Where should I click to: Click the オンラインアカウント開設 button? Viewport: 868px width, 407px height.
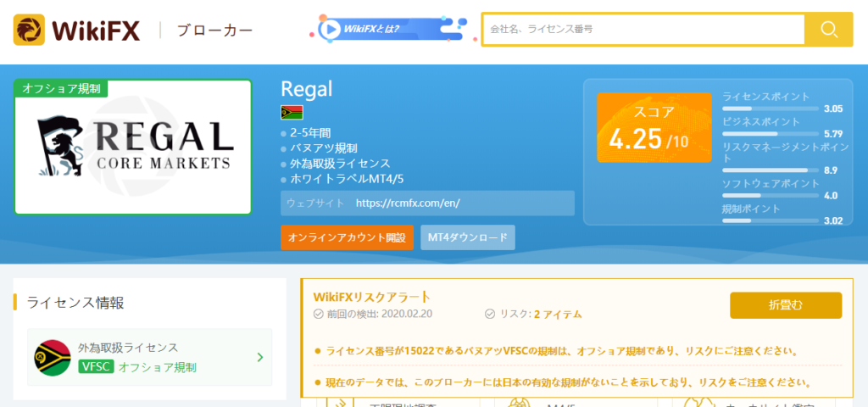(x=347, y=237)
